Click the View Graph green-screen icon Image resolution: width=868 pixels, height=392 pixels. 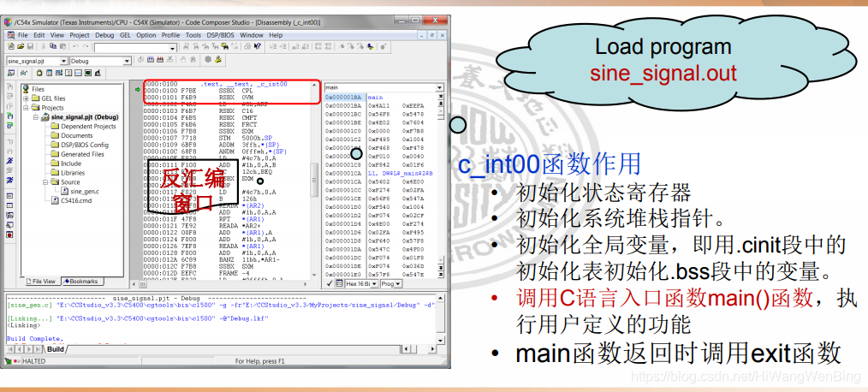pos(88,73)
